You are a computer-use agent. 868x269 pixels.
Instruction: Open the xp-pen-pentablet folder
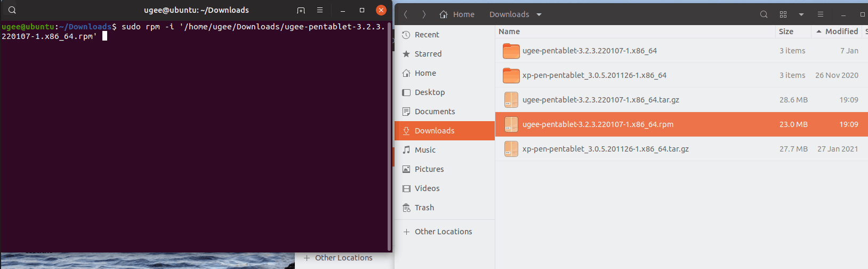(x=594, y=75)
